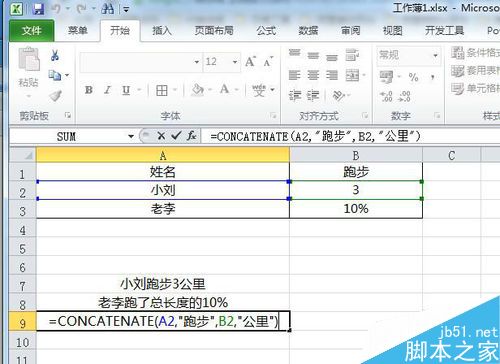Click cell containing 老李

click(163, 209)
